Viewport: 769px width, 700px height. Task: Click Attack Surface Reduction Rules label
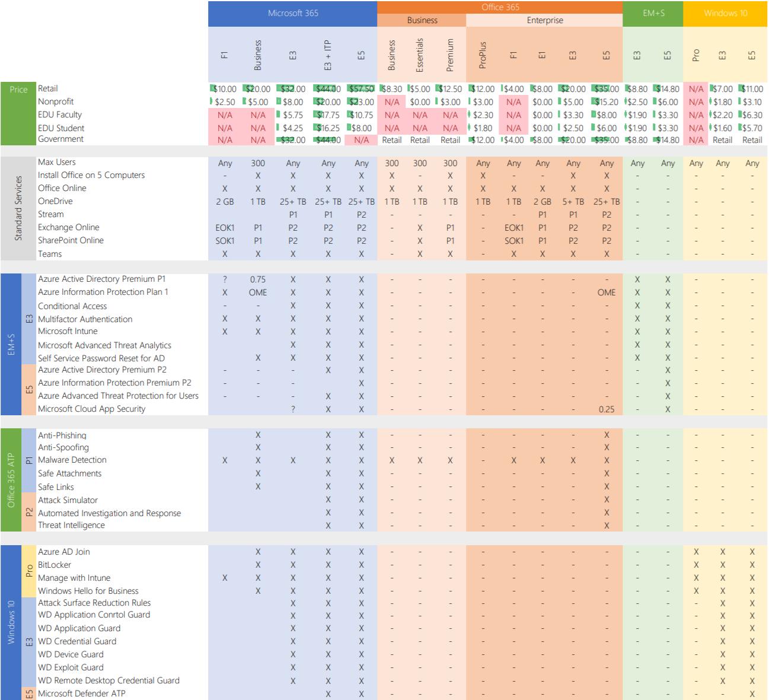pyautogui.click(x=94, y=603)
